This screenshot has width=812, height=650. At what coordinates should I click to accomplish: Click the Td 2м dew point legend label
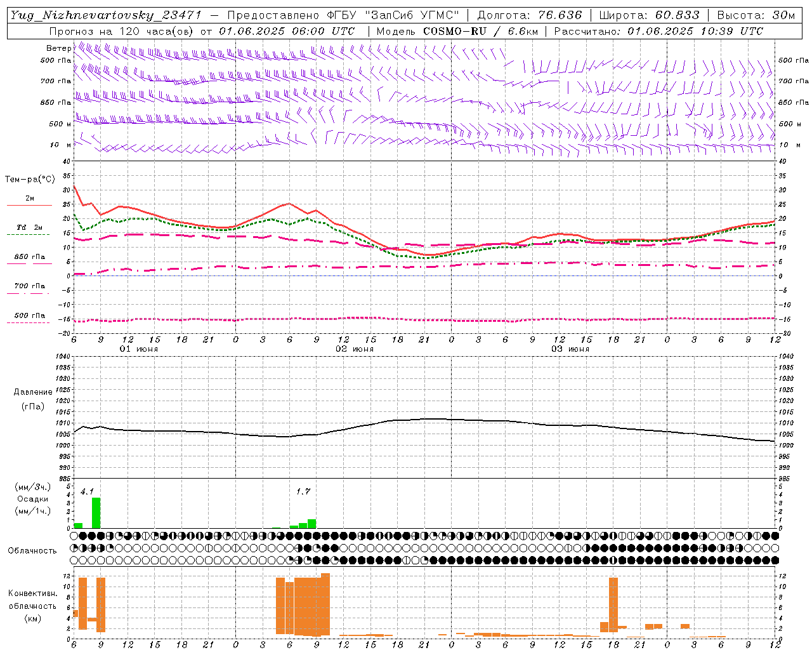(x=29, y=227)
